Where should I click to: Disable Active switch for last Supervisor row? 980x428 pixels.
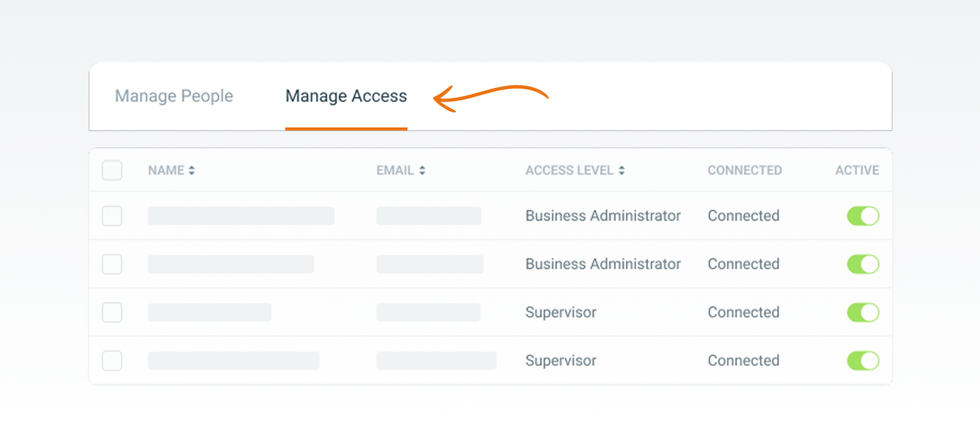tap(863, 361)
